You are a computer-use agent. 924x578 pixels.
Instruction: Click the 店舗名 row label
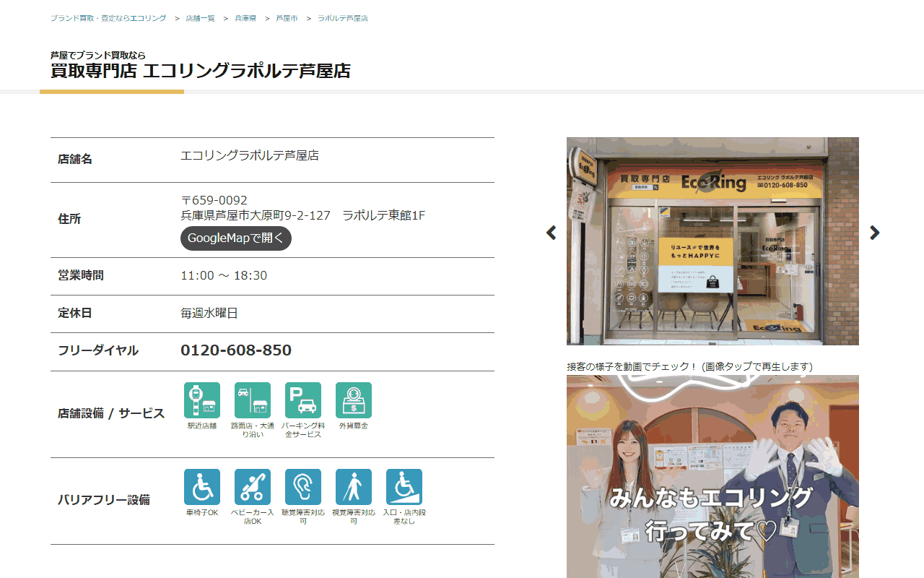click(75, 159)
